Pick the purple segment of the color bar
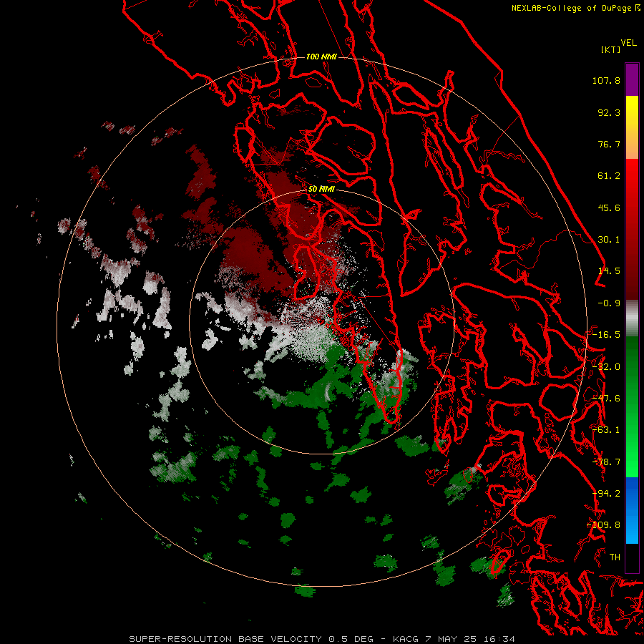 (x=632, y=79)
